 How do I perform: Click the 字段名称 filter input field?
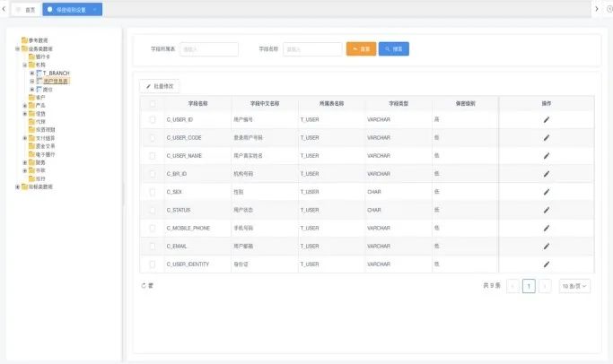[311, 48]
